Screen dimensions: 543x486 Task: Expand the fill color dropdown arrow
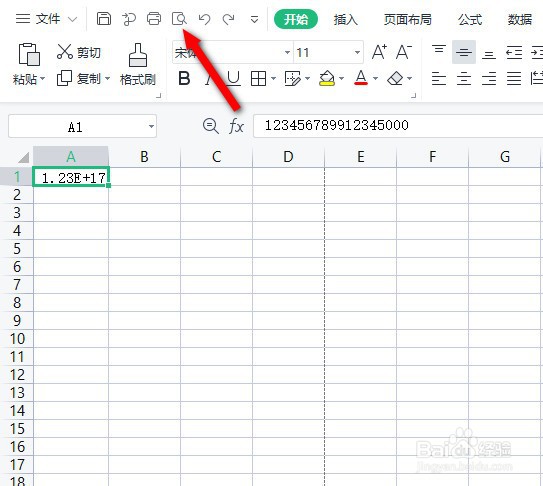341,79
